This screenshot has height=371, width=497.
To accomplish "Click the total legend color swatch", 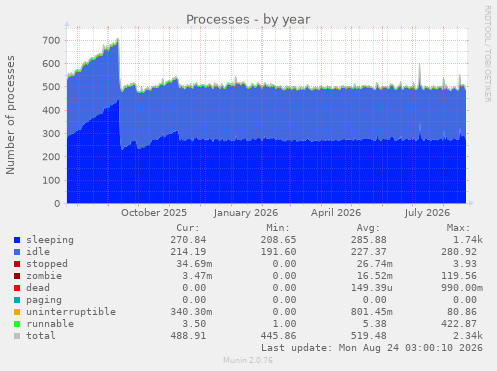I will [x=17, y=336].
